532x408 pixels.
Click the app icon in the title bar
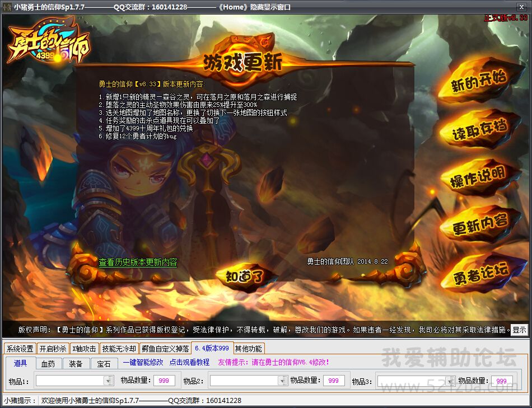[7, 7]
